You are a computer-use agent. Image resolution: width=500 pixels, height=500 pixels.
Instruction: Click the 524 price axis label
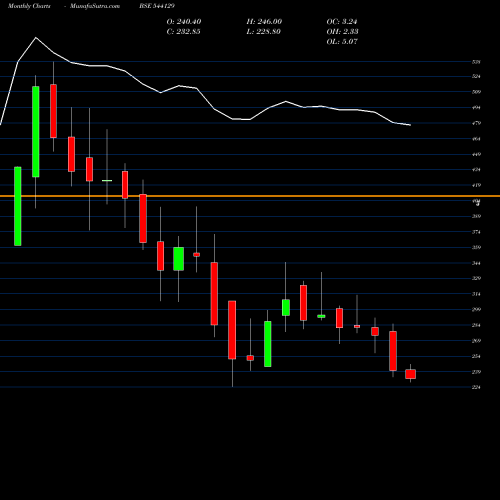(x=476, y=77)
